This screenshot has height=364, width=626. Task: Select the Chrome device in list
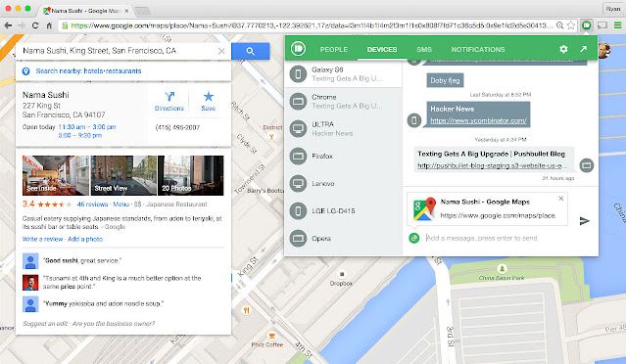coord(343,101)
